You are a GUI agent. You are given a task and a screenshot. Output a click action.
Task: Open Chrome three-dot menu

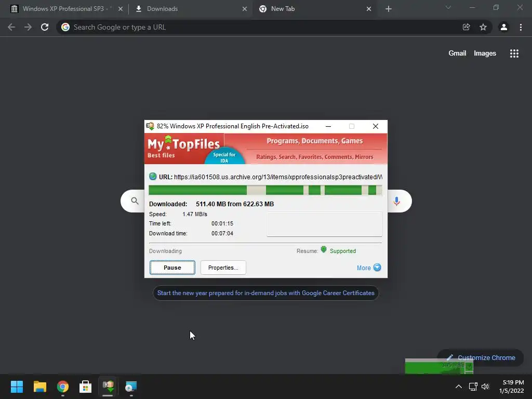[521, 27]
